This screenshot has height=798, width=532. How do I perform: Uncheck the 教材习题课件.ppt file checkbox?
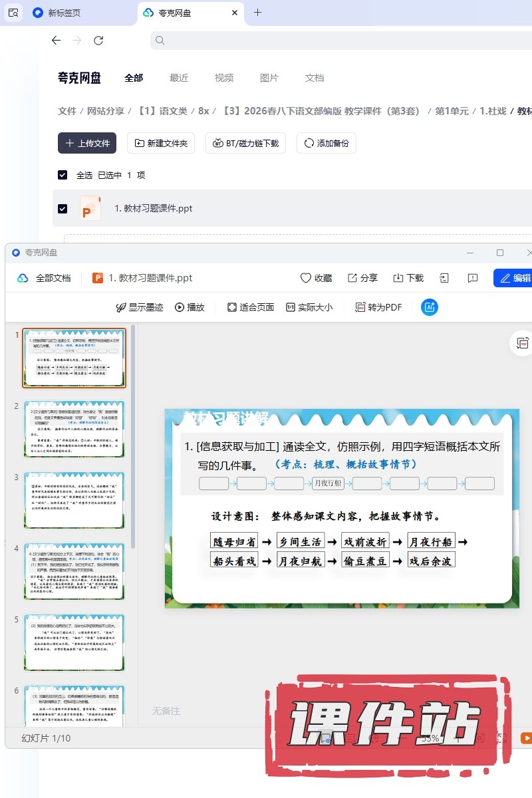pyautogui.click(x=63, y=208)
